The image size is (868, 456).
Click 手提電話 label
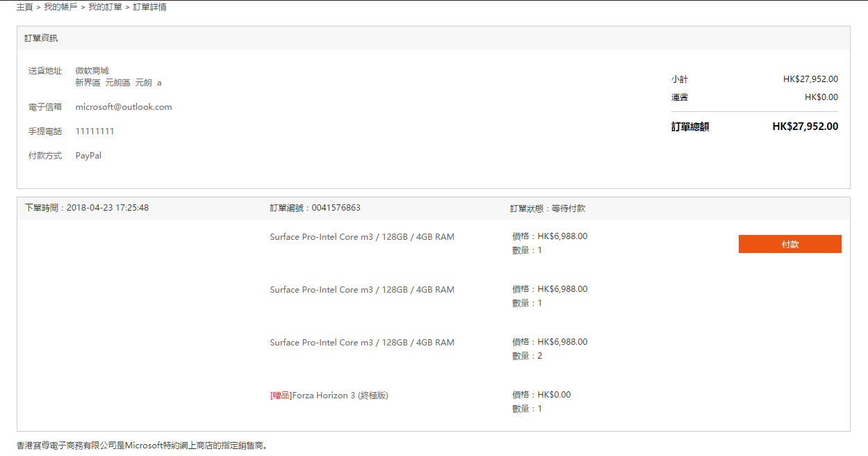pyautogui.click(x=45, y=131)
